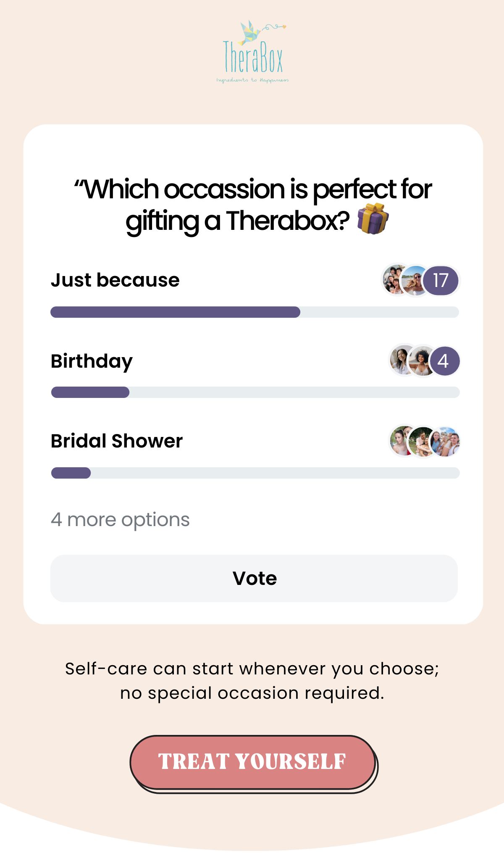
Task: Select the Just because poll option
Action: coord(115,280)
